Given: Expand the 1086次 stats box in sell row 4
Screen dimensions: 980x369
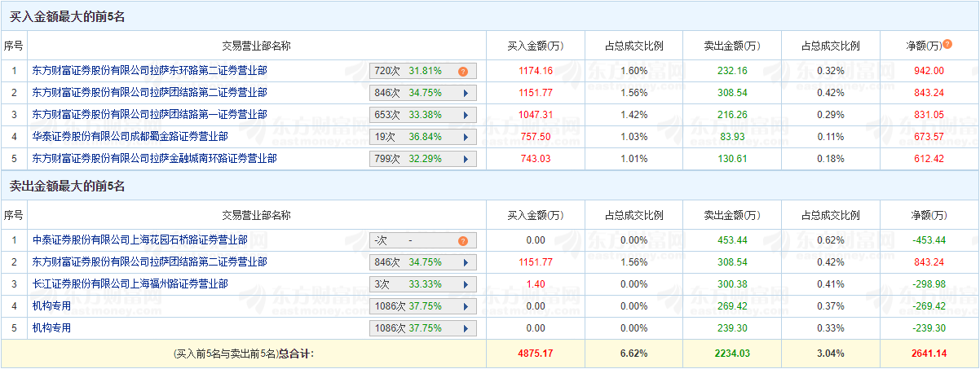Looking at the screenshot, I should coord(466,306).
